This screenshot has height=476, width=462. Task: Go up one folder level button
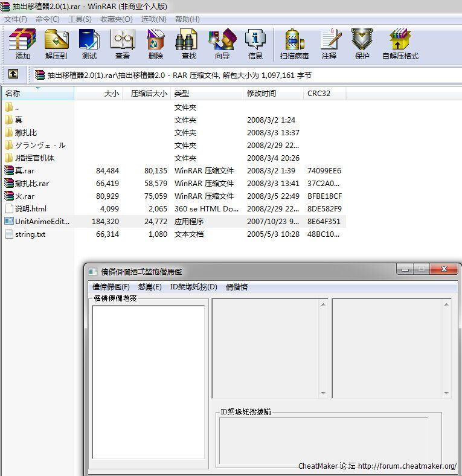pyautogui.click(x=13, y=75)
